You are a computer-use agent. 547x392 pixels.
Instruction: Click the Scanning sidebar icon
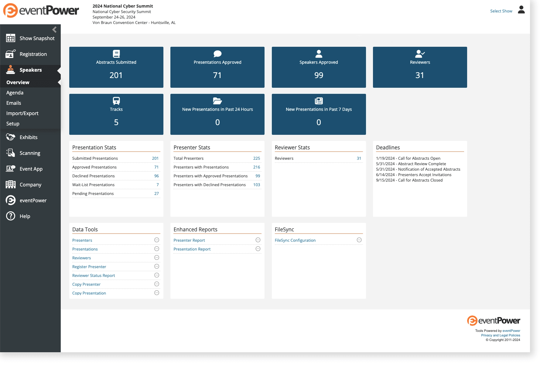pyautogui.click(x=11, y=153)
